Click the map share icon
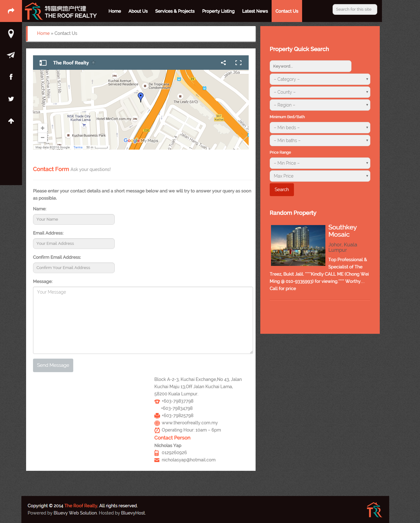Screen dimensions: 420x523 [223, 63]
